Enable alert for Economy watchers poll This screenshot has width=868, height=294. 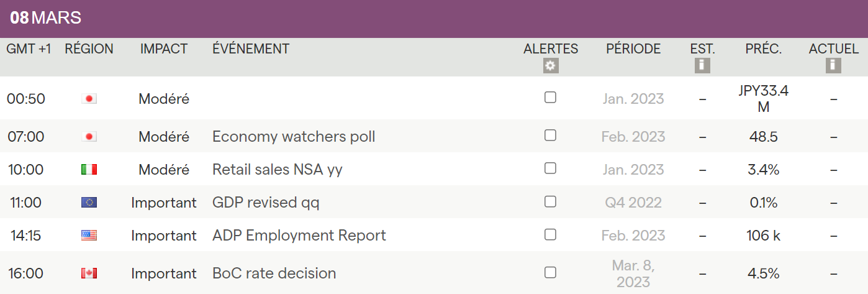click(x=550, y=136)
